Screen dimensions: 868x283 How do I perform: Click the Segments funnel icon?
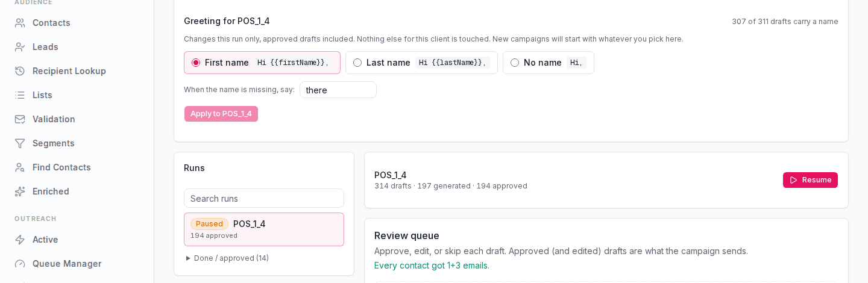(x=20, y=143)
